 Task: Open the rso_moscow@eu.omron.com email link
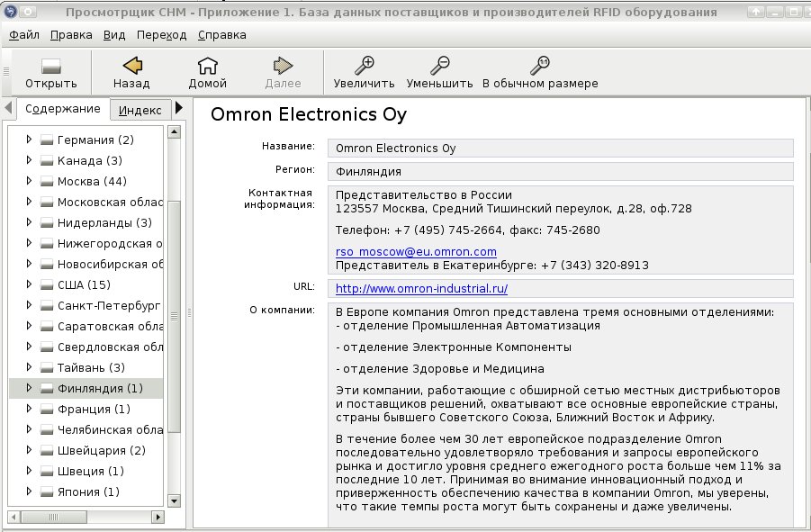416,252
